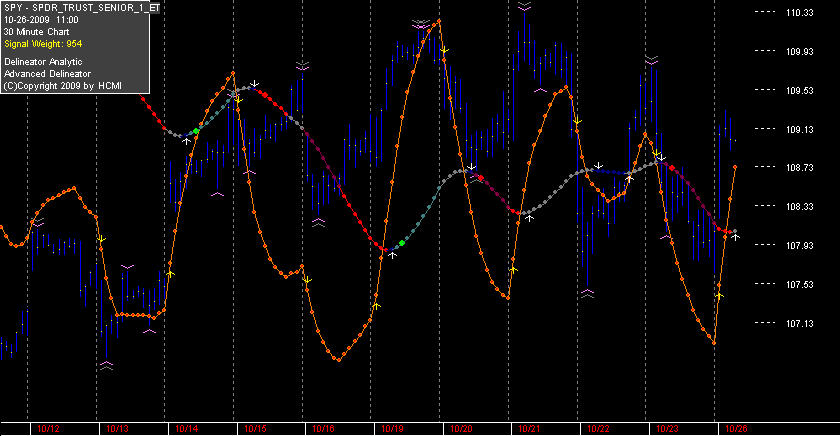Click the white down arrow atop the 10/15 gray curve
The width and height of the screenshot is (840, 436).
tap(255, 84)
